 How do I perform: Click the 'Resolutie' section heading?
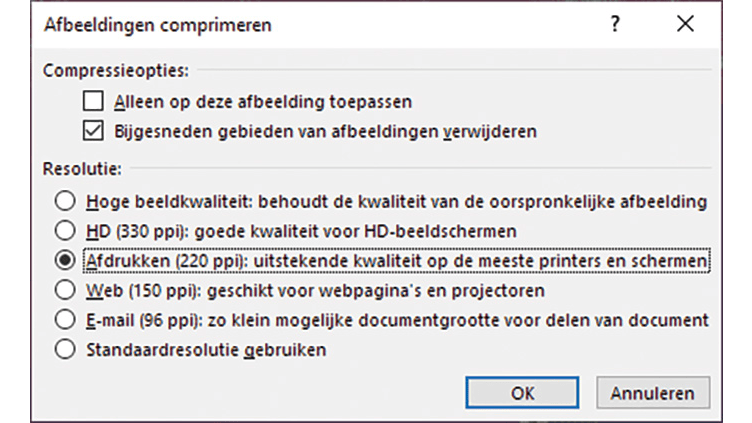pos(83,171)
